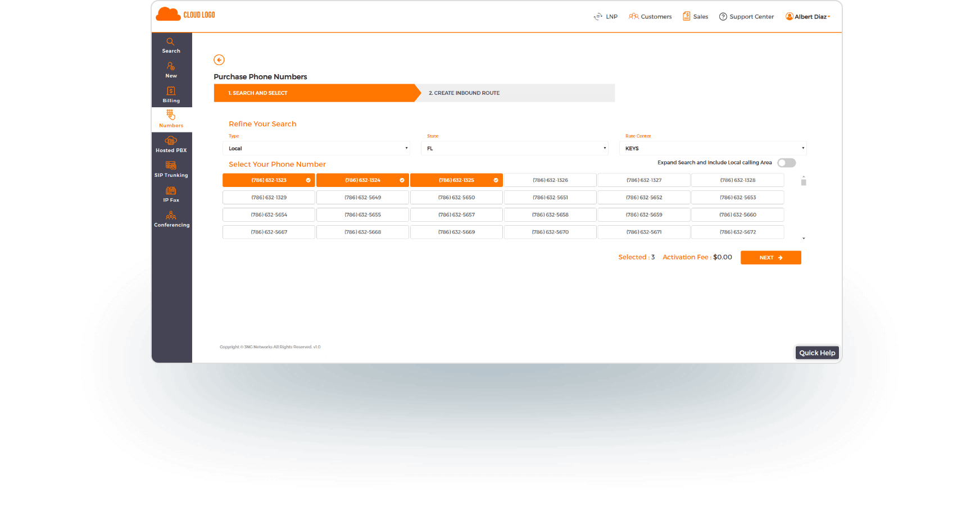Image resolution: width=980 pixels, height=530 pixels.
Task: Click the number list scroll-down arrow
Action: (x=804, y=239)
